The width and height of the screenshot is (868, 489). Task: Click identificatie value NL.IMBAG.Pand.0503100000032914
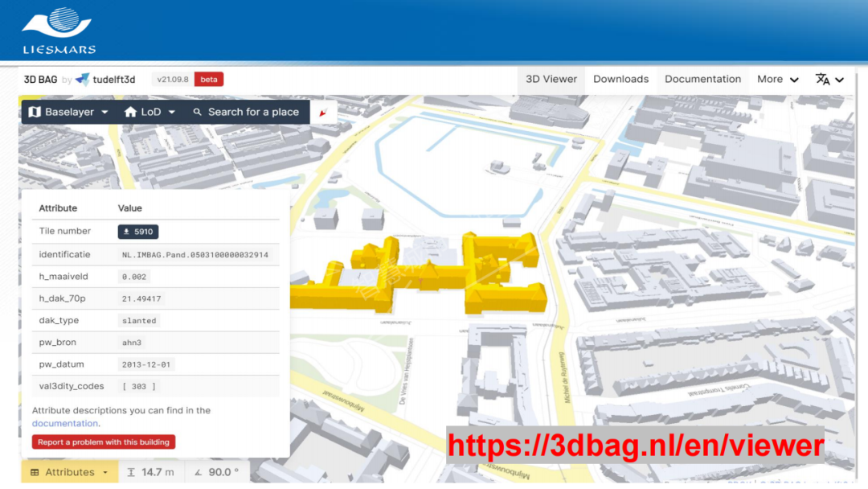click(194, 255)
